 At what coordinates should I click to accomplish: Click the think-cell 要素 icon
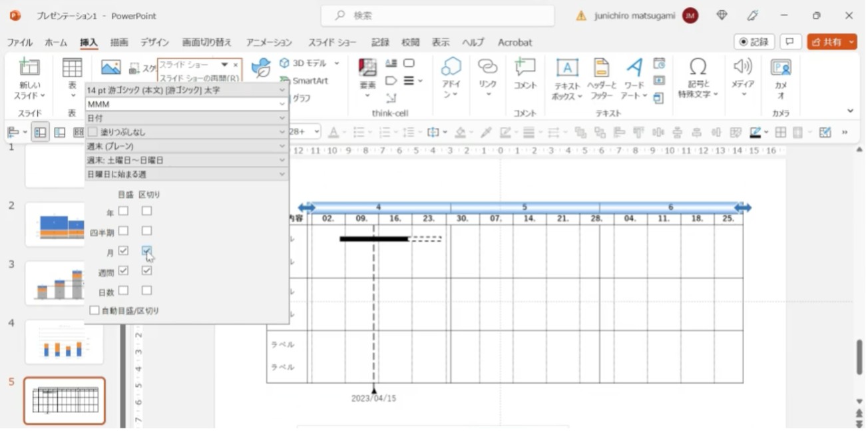[367, 68]
